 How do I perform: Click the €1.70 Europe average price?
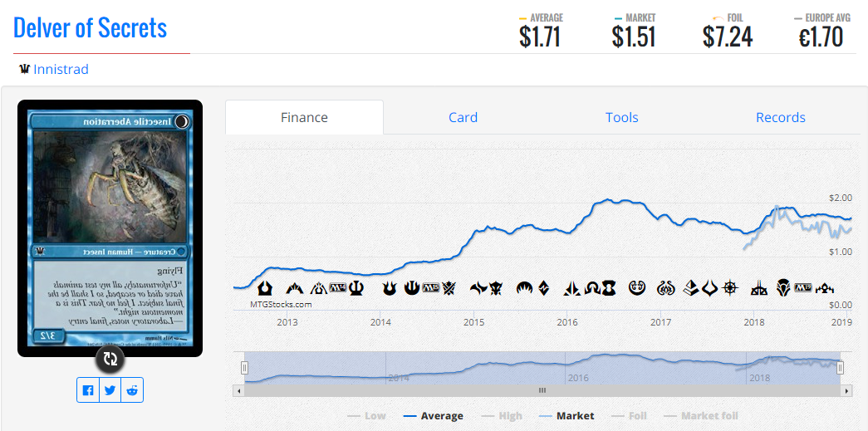(821, 37)
